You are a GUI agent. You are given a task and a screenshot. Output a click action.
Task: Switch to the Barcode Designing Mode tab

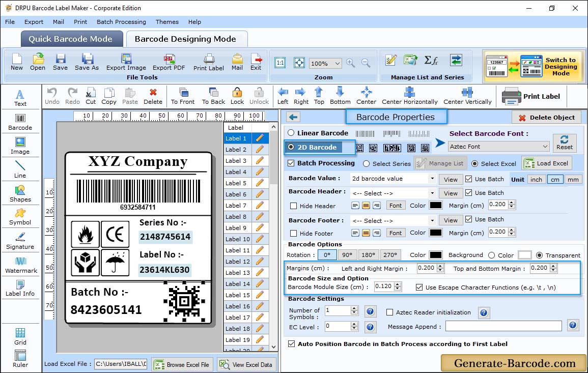pyautogui.click(x=186, y=39)
